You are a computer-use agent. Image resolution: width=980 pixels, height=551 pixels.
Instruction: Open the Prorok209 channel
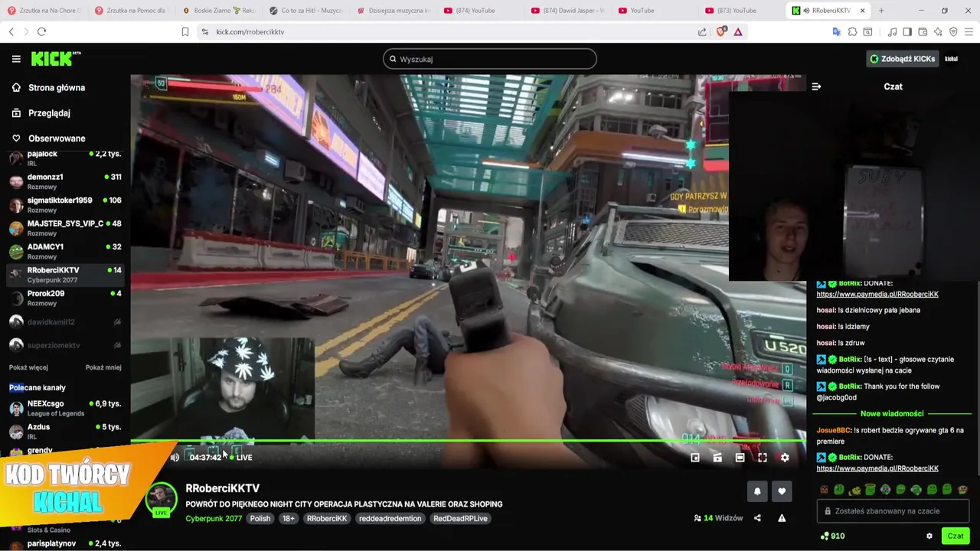(x=65, y=298)
